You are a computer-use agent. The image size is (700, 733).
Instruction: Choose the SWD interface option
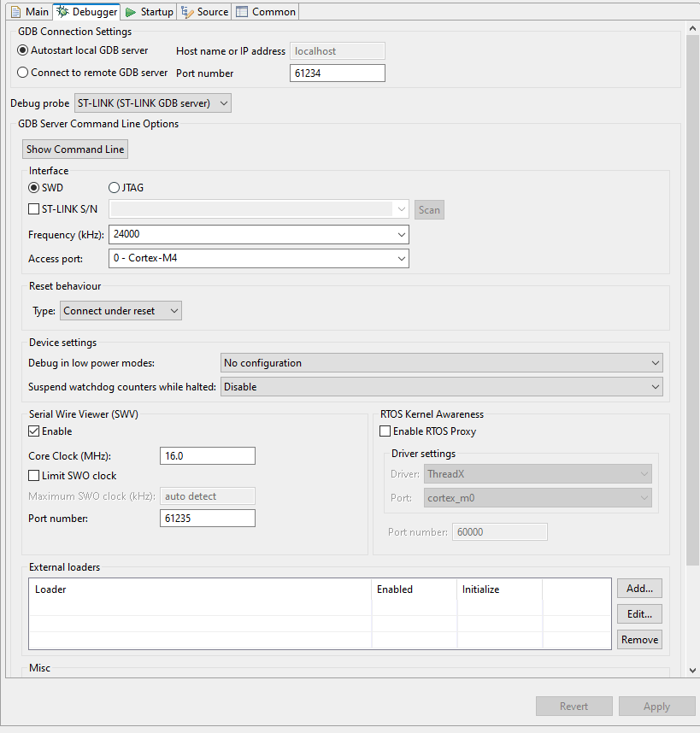45,187
